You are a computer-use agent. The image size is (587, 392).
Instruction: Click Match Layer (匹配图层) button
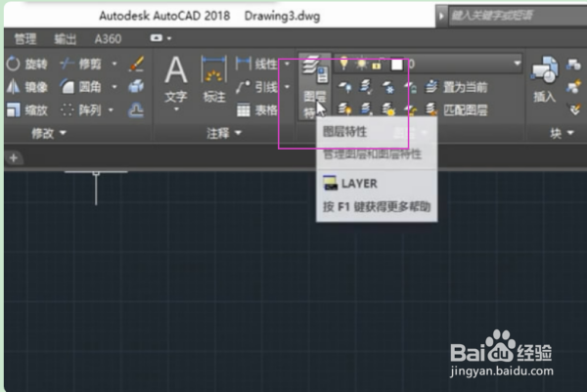pyautogui.click(x=456, y=109)
